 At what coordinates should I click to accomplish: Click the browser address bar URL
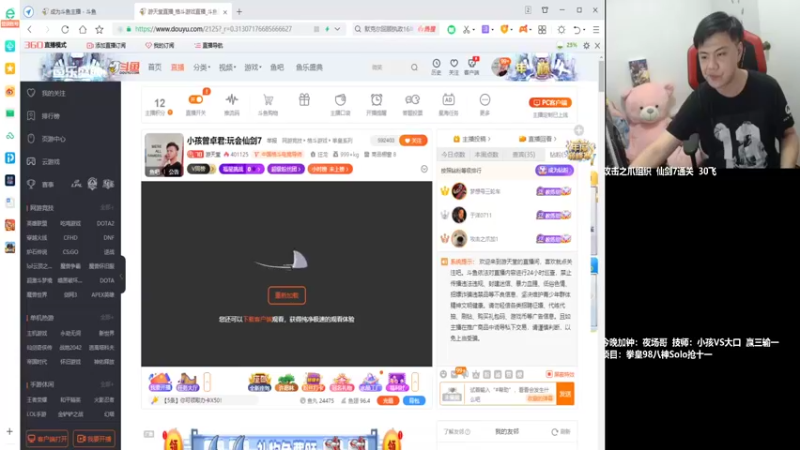pyautogui.click(x=214, y=29)
